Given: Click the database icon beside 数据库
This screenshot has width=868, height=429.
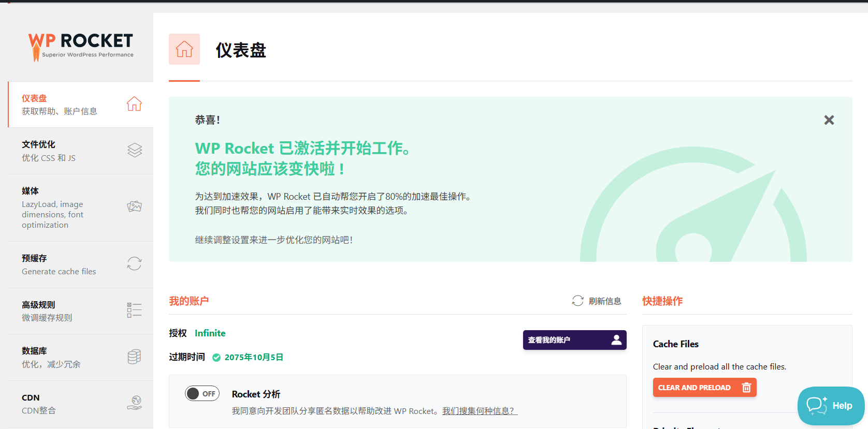Looking at the screenshot, I should (x=134, y=357).
